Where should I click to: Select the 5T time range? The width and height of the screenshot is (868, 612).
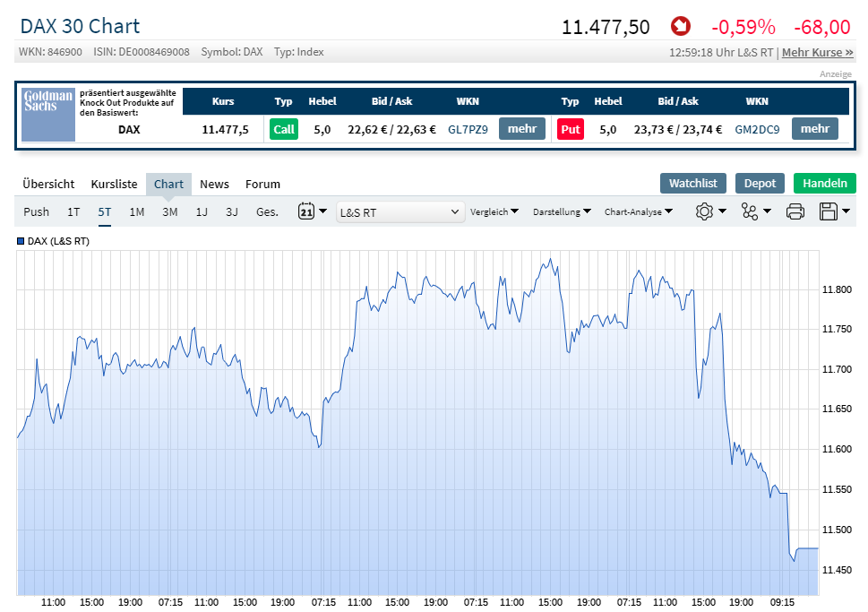point(105,211)
